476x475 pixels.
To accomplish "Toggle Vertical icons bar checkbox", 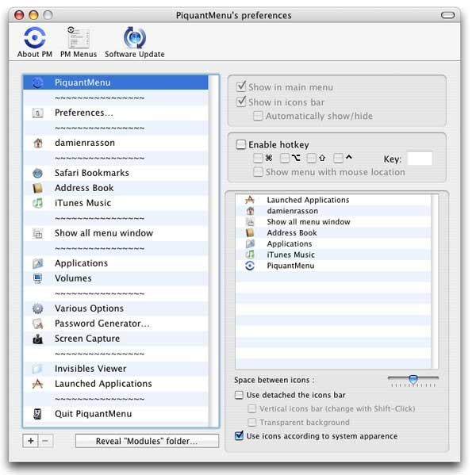I will (252, 409).
